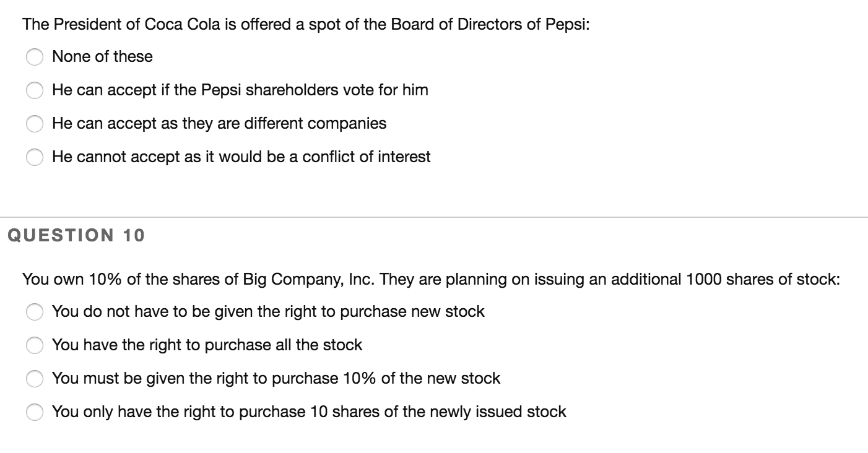The image size is (868, 453).
Task: Click the shareholders vote answer label
Action: (x=240, y=90)
